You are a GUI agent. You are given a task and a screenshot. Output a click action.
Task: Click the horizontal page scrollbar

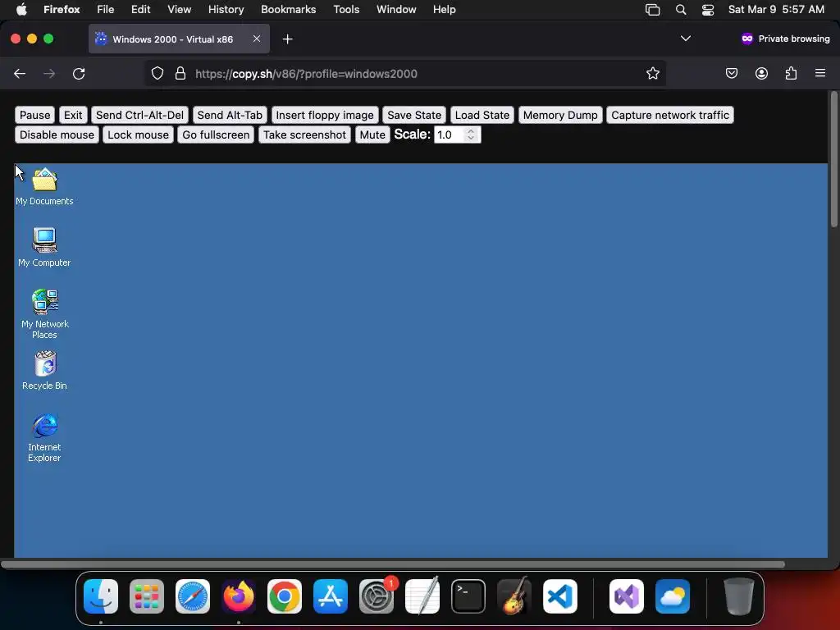tap(393, 564)
